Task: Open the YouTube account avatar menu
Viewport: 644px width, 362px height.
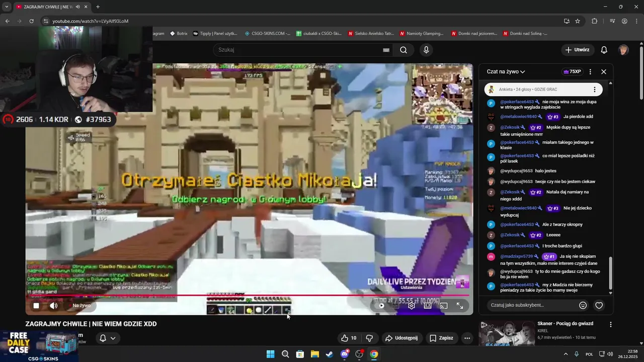Action: (x=623, y=50)
